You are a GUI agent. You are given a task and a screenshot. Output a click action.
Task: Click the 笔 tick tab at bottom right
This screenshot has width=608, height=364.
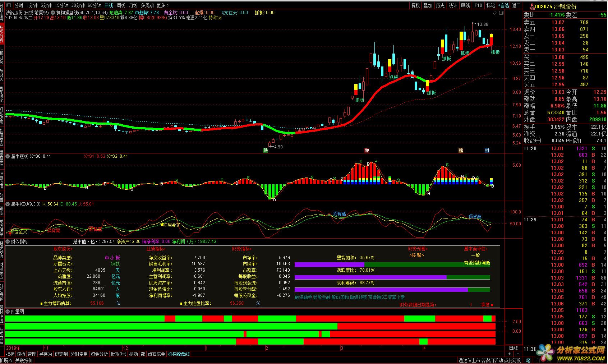[x=528, y=360]
